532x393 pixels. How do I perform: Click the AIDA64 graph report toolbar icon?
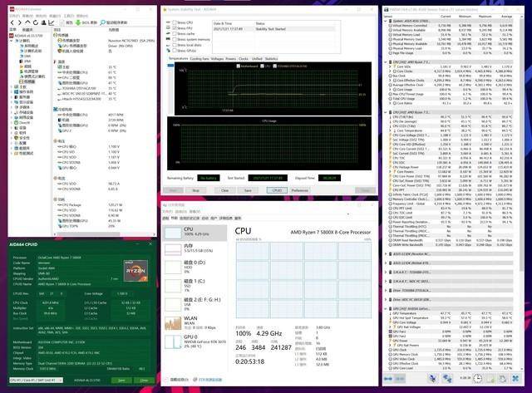(x=52, y=22)
